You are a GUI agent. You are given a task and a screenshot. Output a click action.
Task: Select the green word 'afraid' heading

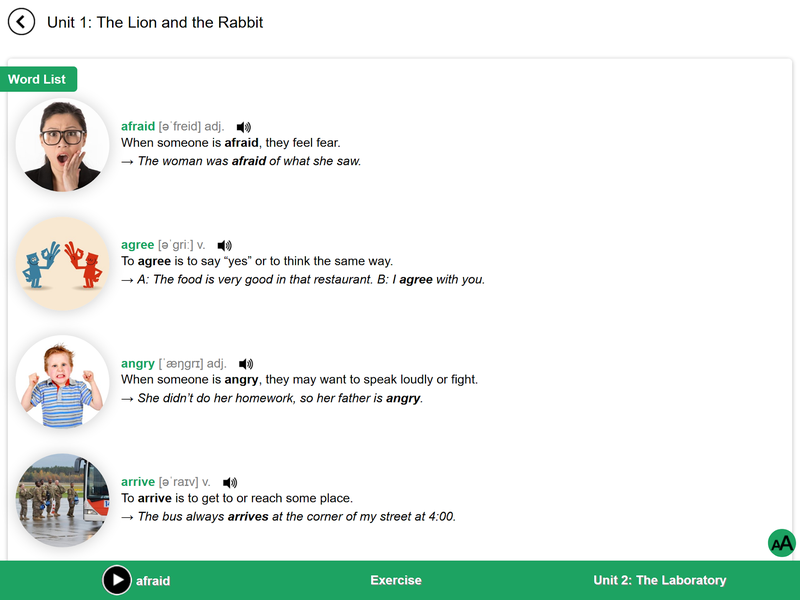coord(138,126)
